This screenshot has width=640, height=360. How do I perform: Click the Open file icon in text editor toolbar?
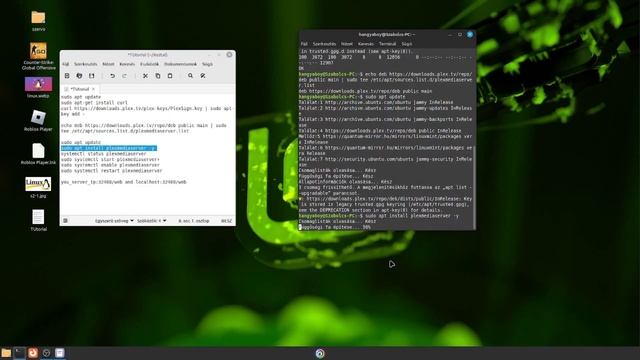pyautogui.click(x=79, y=76)
